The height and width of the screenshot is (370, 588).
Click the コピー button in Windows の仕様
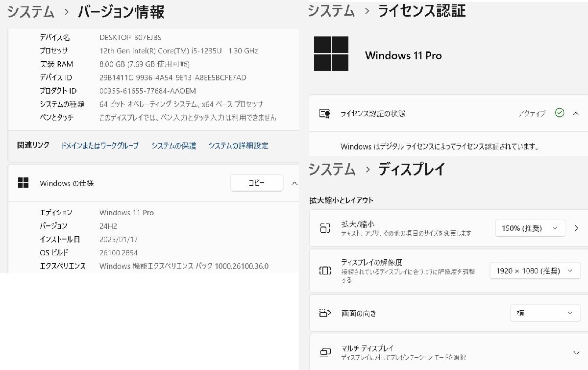[x=257, y=183]
